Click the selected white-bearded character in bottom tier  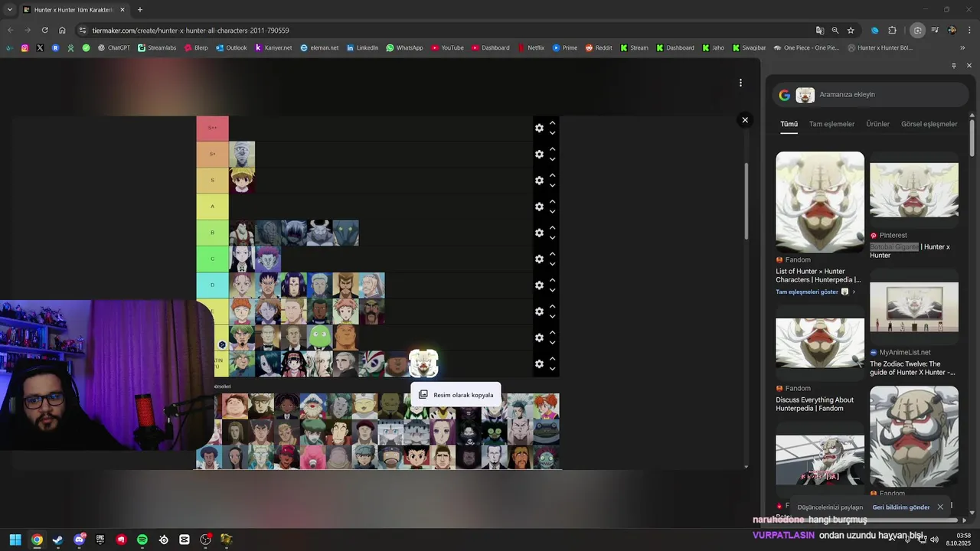(x=423, y=364)
